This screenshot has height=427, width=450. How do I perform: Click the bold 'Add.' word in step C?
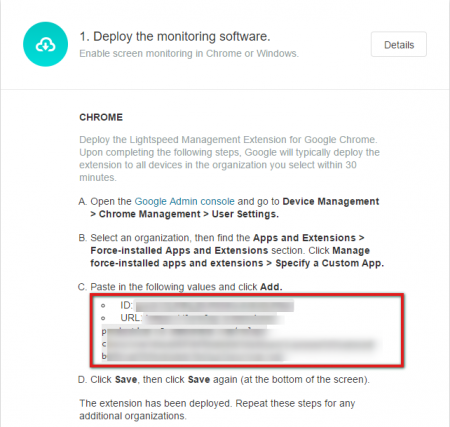pos(271,287)
